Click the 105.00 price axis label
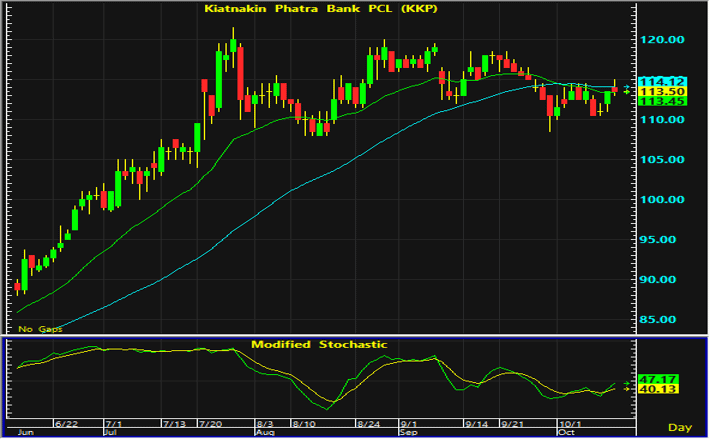This screenshot has width=710, height=439. click(x=662, y=160)
